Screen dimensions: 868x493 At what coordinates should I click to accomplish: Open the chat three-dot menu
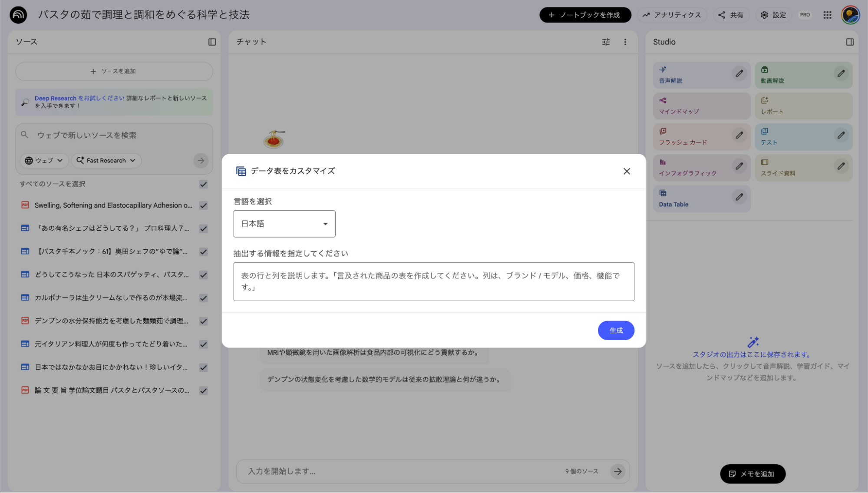point(625,42)
